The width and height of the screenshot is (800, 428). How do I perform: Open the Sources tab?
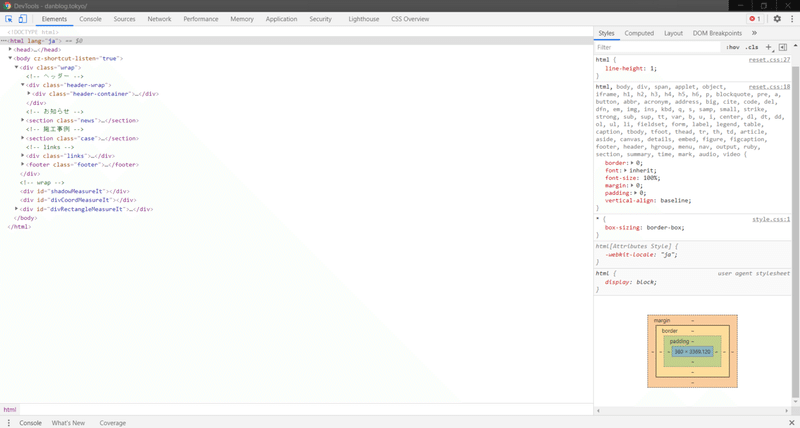[124, 19]
